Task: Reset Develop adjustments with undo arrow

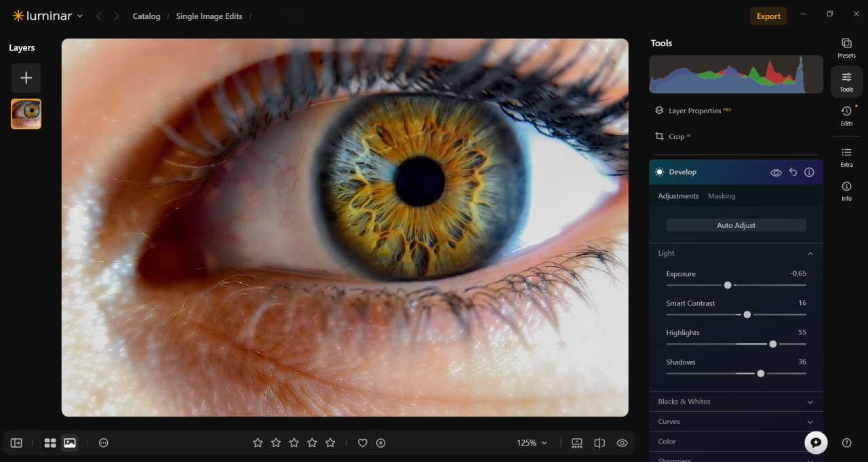Action: coord(793,172)
